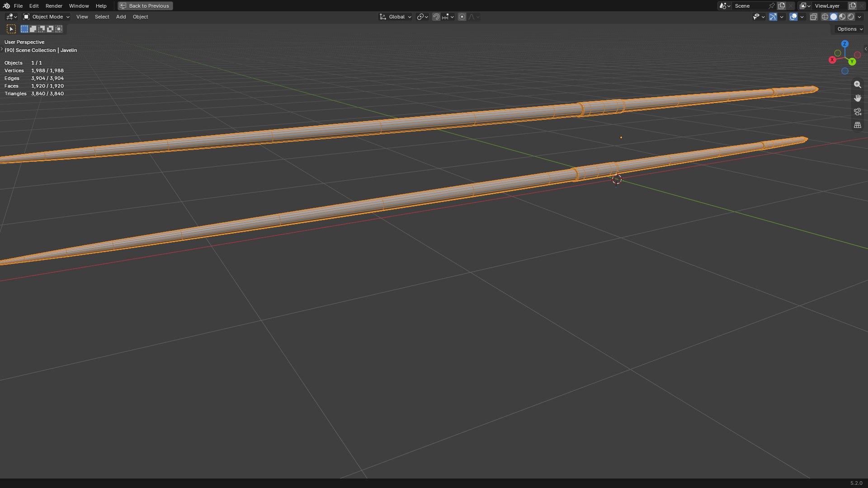Click the Blender logo menu icon
Image resolution: width=868 pixels, height=488 pixels.
click(6, 6)
